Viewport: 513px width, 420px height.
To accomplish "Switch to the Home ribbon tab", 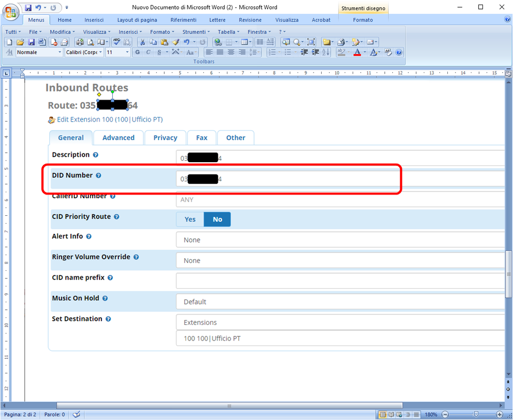I will pos(65,20).
